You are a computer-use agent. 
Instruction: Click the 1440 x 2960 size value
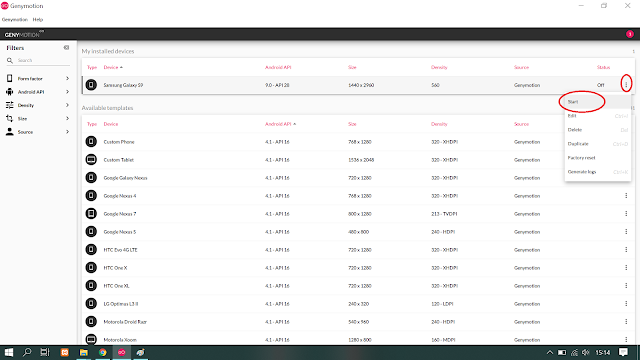point(361,85)
